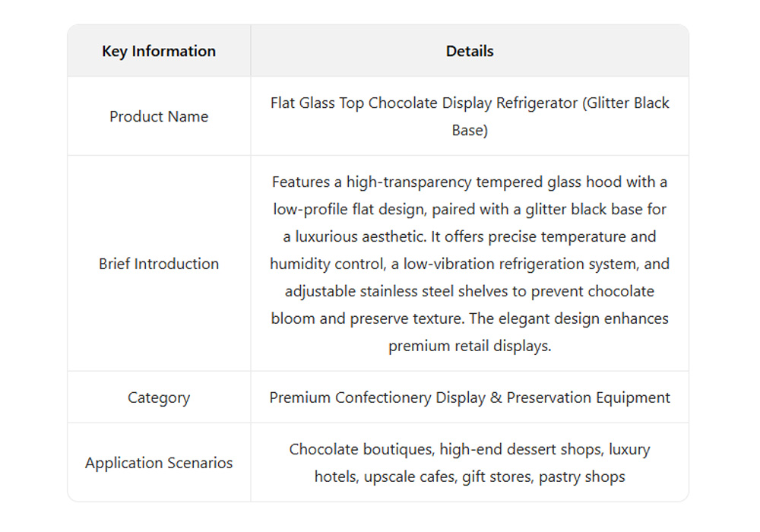Click the words "pastry shops"
760x532 pixels.
tap(581, 477)
